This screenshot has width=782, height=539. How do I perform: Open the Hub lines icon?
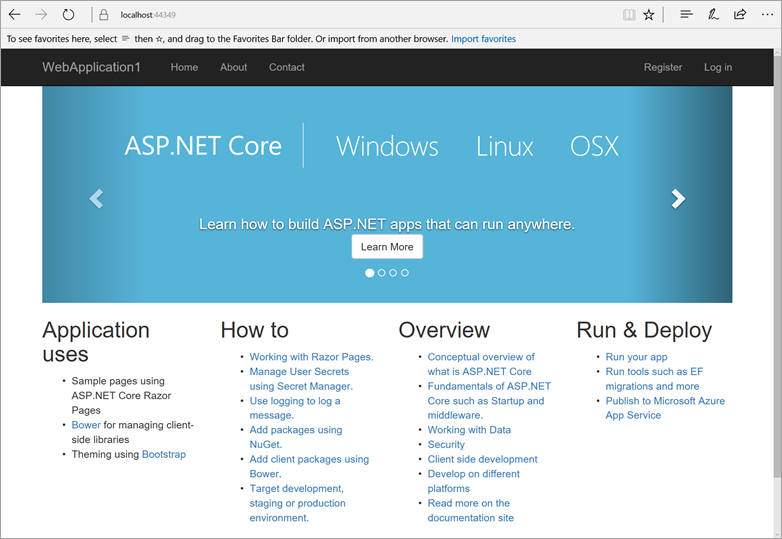pos(687,14)
